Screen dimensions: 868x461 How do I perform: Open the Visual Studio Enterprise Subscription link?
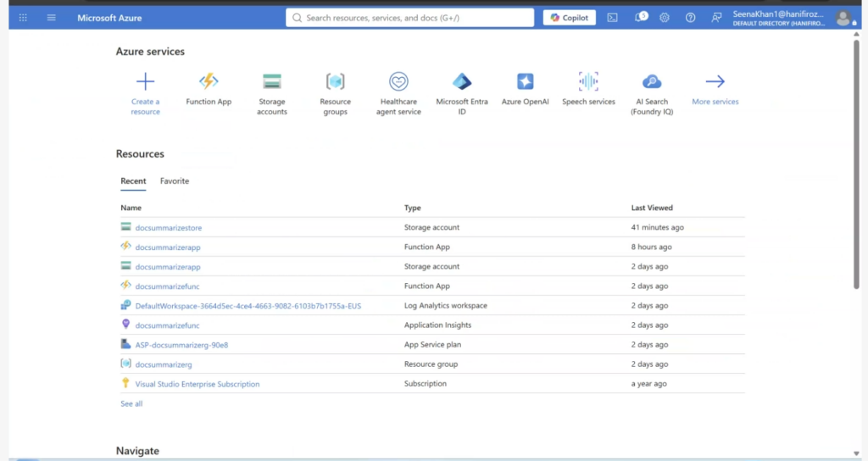click(x=197, y=384)
